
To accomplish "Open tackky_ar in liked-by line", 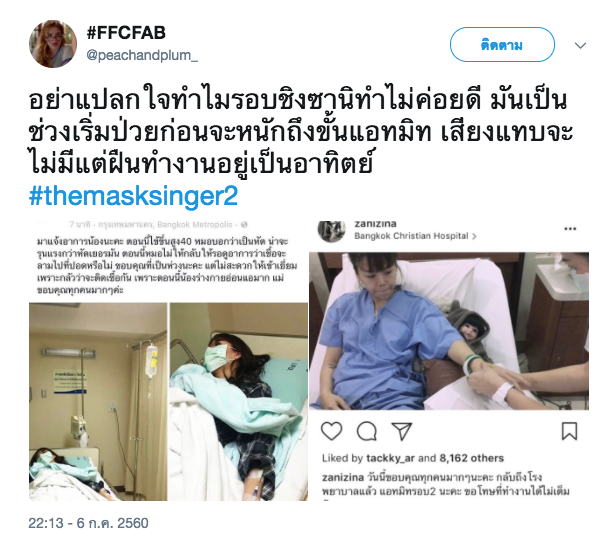I will click(390, 458).
